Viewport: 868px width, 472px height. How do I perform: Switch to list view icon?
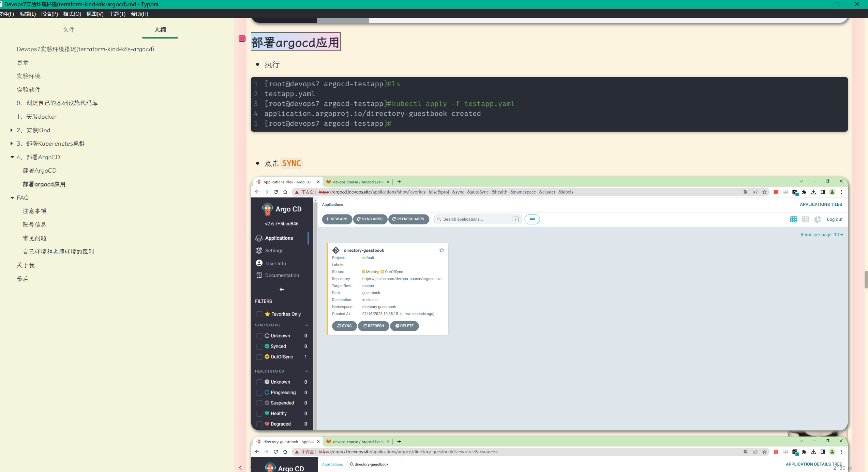pos(805,219)
